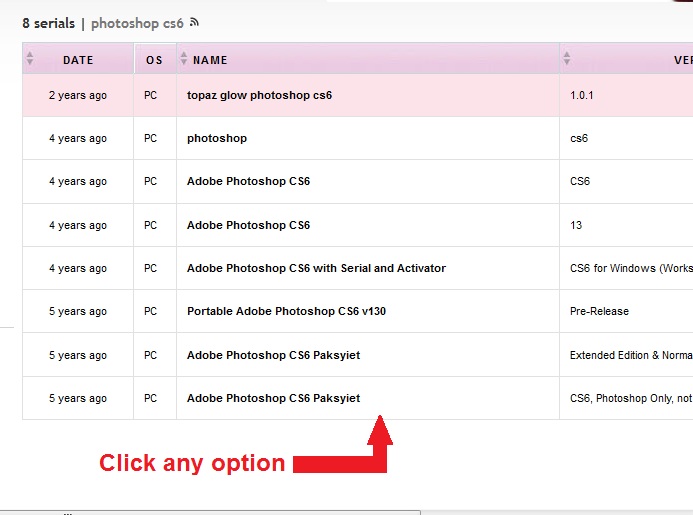
Task: Click the '8 serials' results heading
Action: pos(48,23)
